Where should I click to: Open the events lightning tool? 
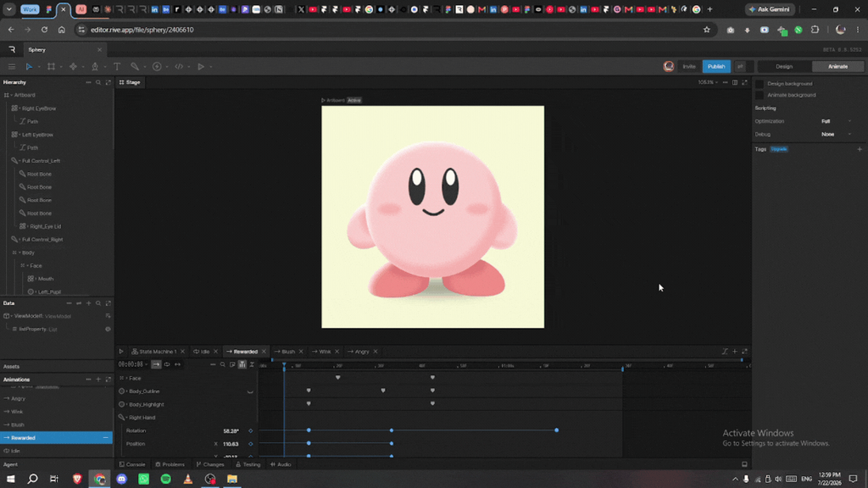click(x=157, y=66)
